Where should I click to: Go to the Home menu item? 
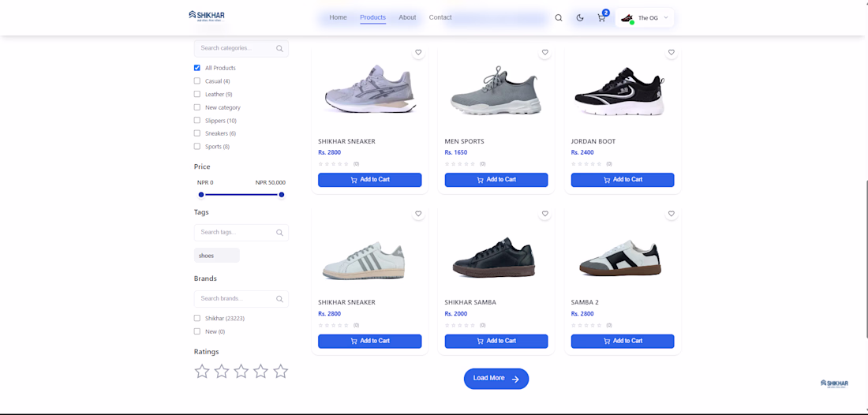[x=339, y=17]
